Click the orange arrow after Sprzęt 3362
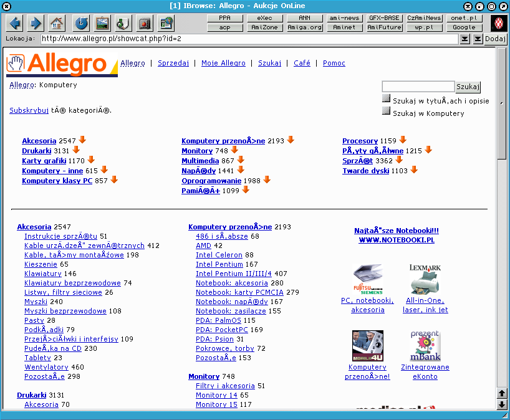 (x=400, y=160)
